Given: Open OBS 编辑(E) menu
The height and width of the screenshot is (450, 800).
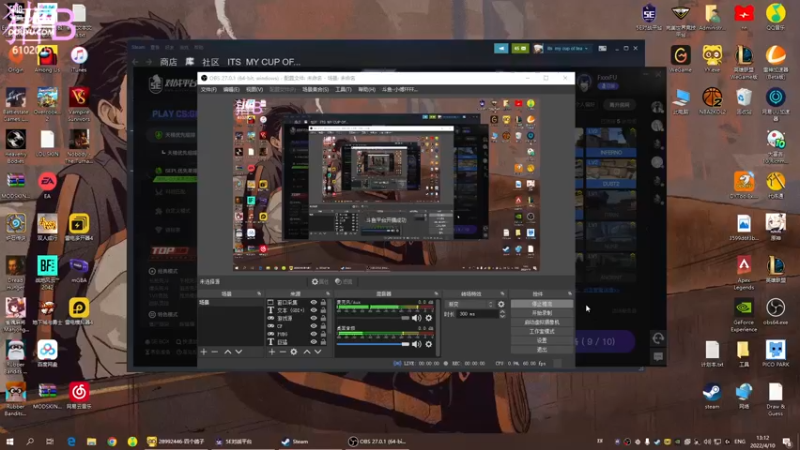Looking at the screenshot, I should pyautogui.click(x=231, y=89).
